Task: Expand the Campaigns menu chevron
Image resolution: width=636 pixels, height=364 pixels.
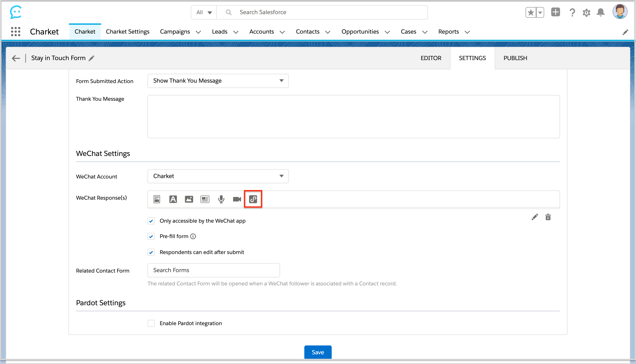Action: (198, 32)
